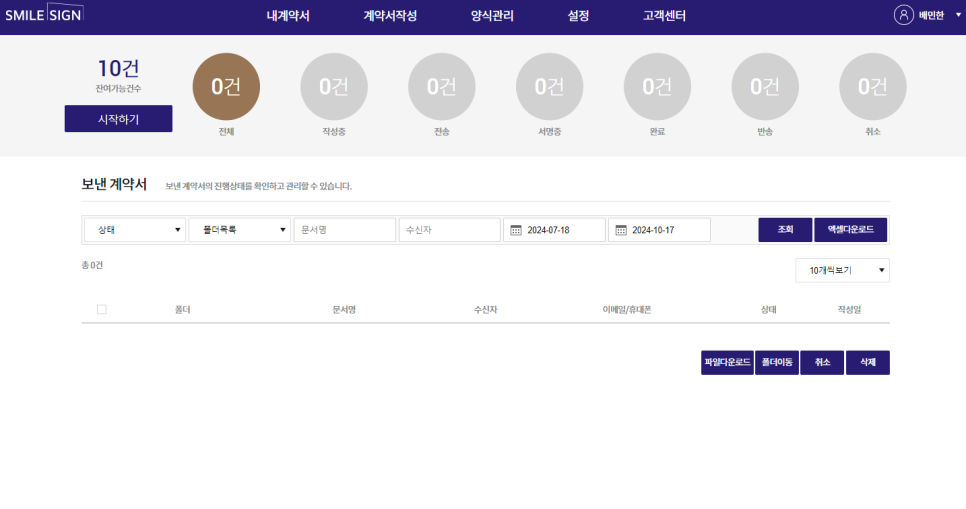Click the 작성일 column header
The image size is (966, 509).
pyautogui.click(x=849, y=310)
